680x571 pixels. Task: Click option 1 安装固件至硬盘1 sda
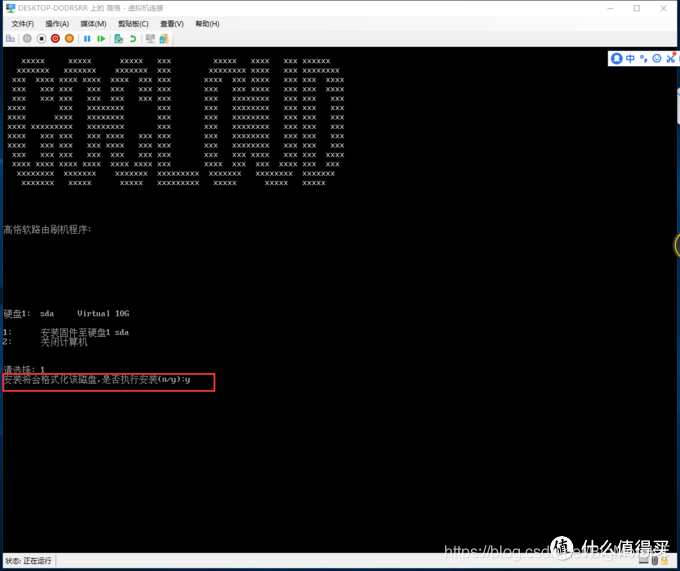pos(66,333)
